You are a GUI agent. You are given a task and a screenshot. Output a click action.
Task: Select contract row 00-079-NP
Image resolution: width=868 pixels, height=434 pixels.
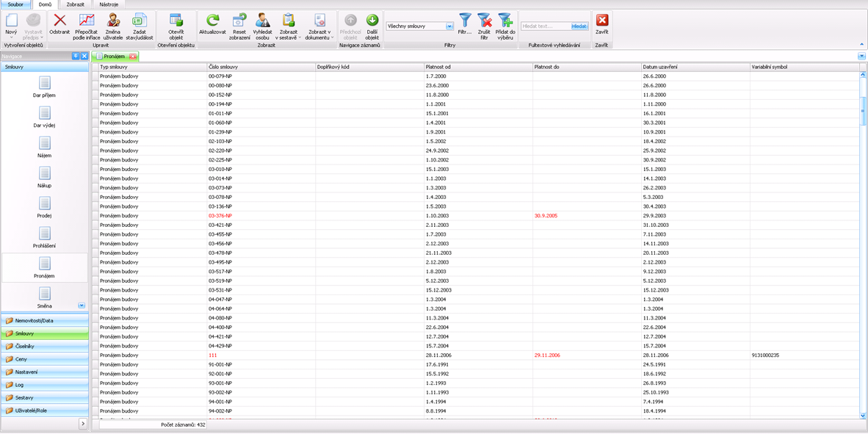[x=476, y=76]
